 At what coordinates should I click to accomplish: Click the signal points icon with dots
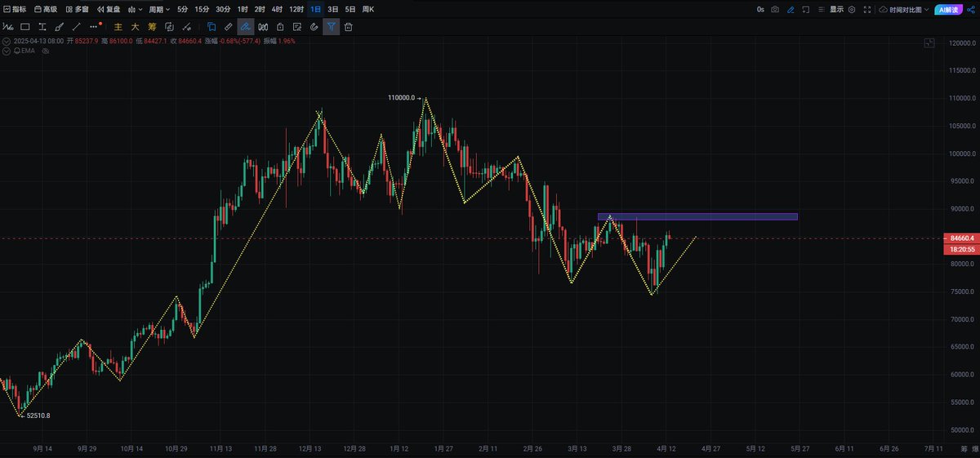click(x=187, y=26)
